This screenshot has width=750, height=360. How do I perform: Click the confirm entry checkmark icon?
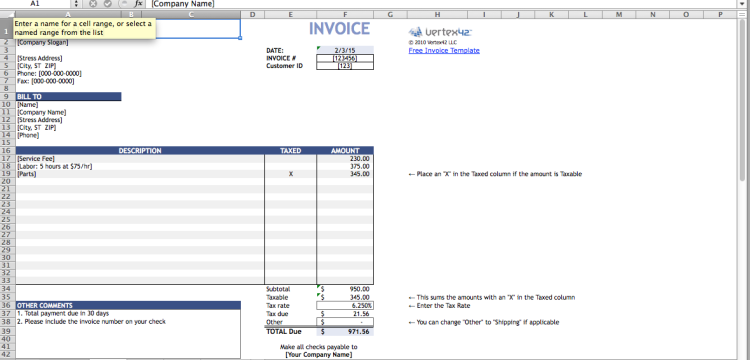[x=108, y=3]
